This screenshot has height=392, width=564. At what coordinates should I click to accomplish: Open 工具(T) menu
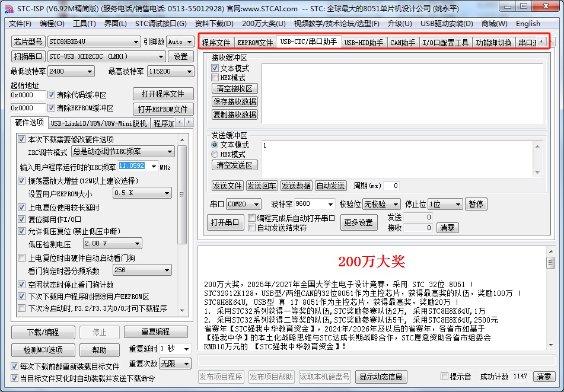[x=84, y=24]
